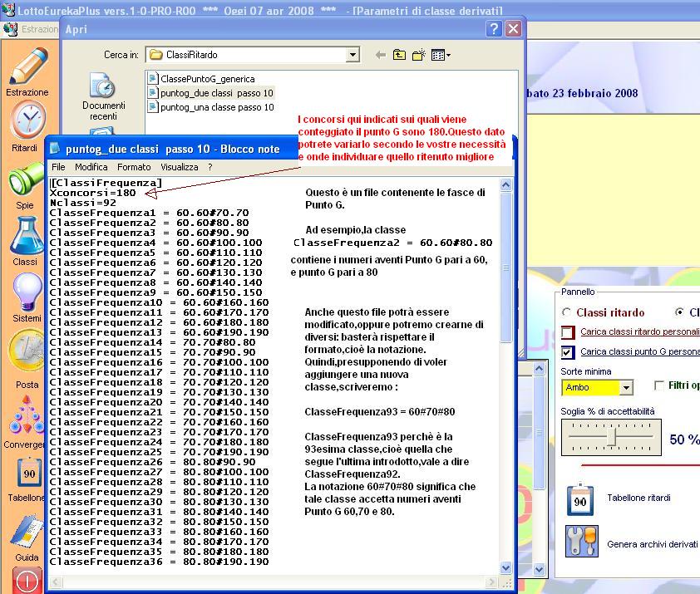This screenshot has height=594, width=700.
Task: Open the view menu icon in Apri dialog
Action: (x=441, y=55)
